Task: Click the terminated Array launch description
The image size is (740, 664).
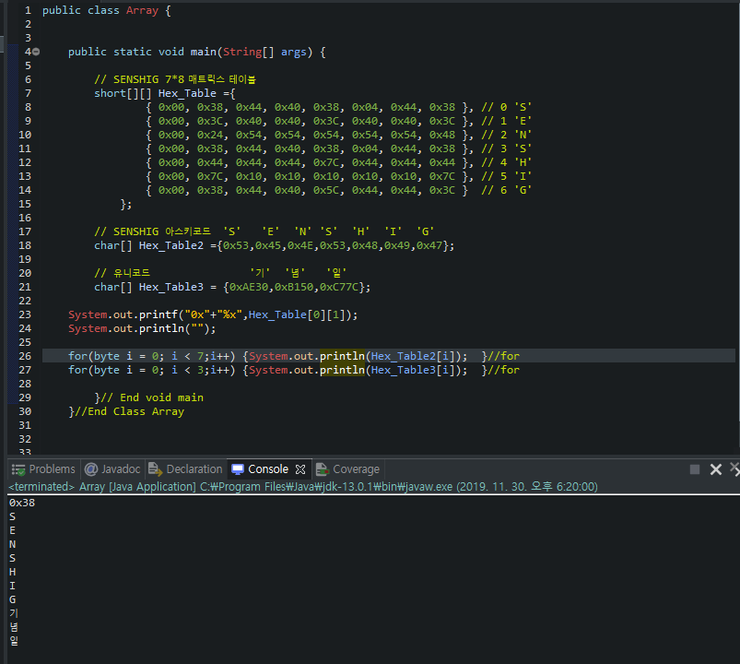Action: [303, 487]
